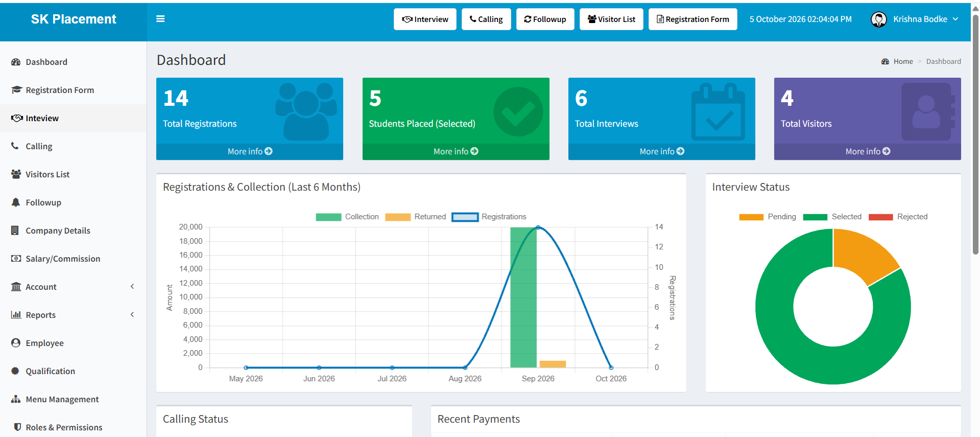Image resolution: width=980 pixels, height=437 pixels.
Task: Open the Krishna Bodke user dropdown arrow
Action: click(x=955, y=19)
